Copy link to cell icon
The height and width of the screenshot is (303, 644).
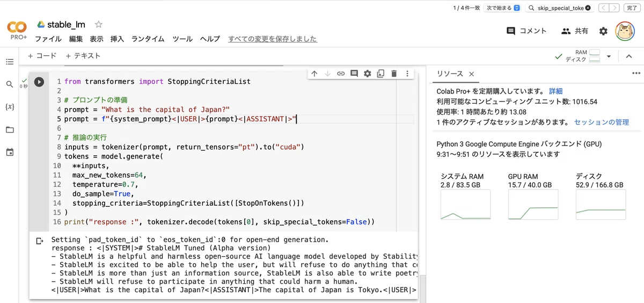(x=341, y=74)
